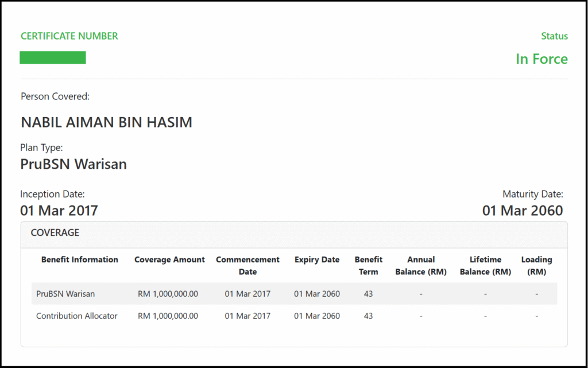
Task: Click the inception date 01 Mar 2017
Action: point(59,211)
